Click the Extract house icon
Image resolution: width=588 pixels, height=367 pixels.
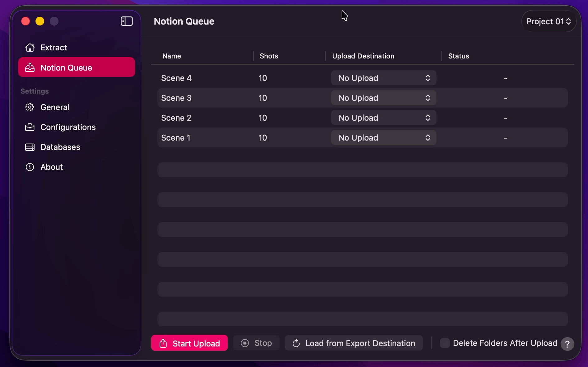[x=30, y=48]
